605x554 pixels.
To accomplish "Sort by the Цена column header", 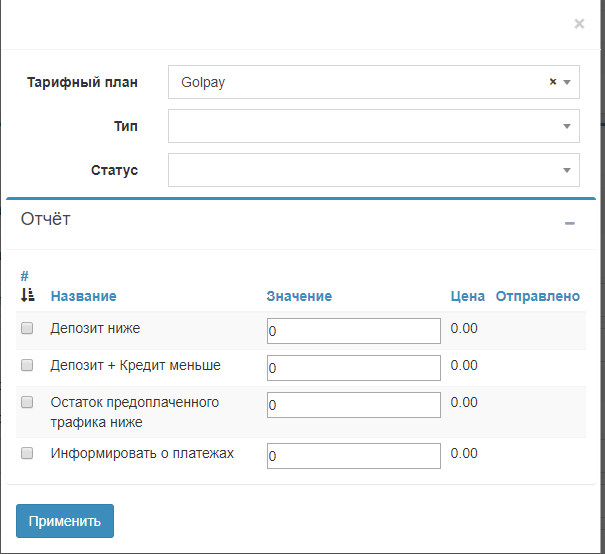I will tap(467, 296).
